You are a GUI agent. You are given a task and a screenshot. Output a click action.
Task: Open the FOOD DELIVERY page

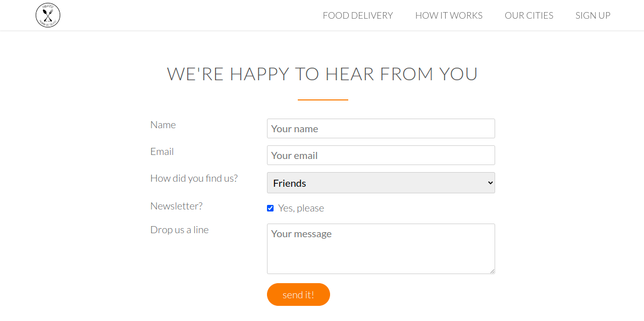[x=357, y=15]
